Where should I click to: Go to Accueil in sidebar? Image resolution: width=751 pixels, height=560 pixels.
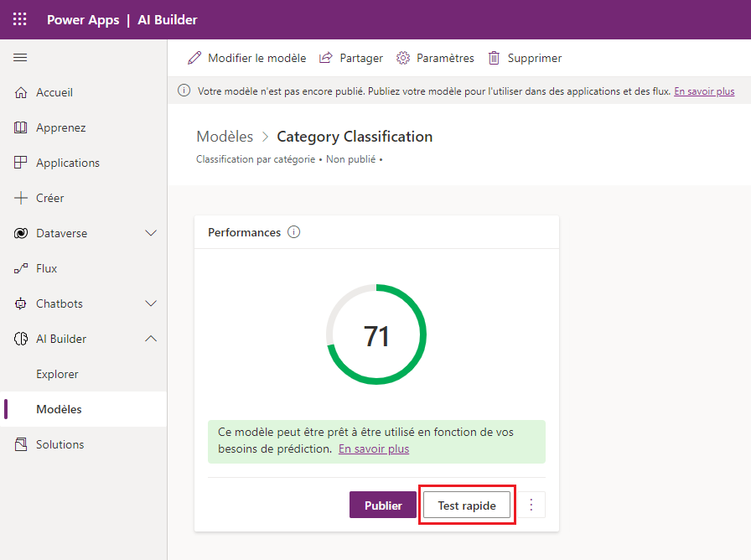pos(84,92)
